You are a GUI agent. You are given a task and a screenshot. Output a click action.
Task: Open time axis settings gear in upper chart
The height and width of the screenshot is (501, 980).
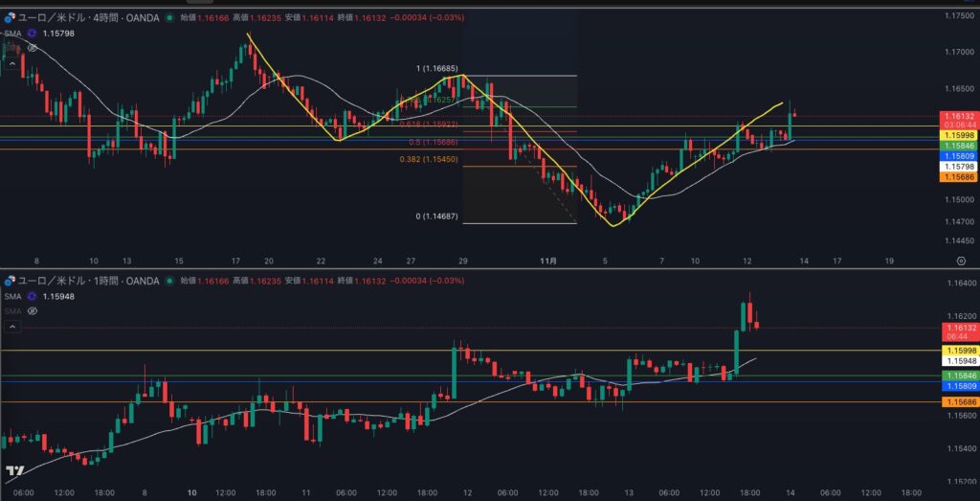(960, 260)
